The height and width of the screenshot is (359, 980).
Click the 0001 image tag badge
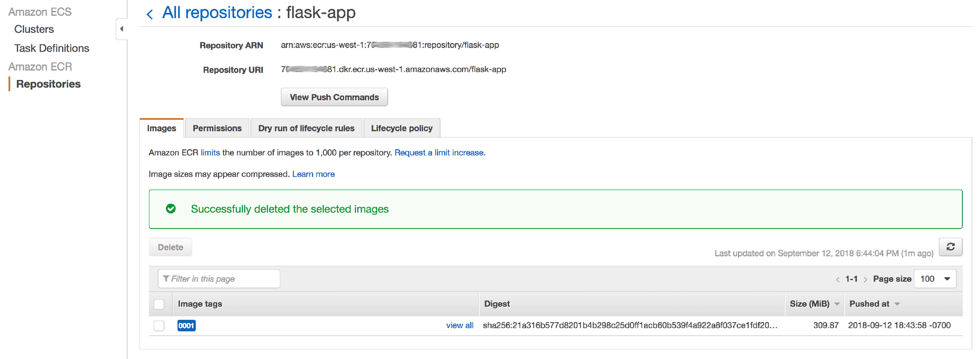point(186,326)
